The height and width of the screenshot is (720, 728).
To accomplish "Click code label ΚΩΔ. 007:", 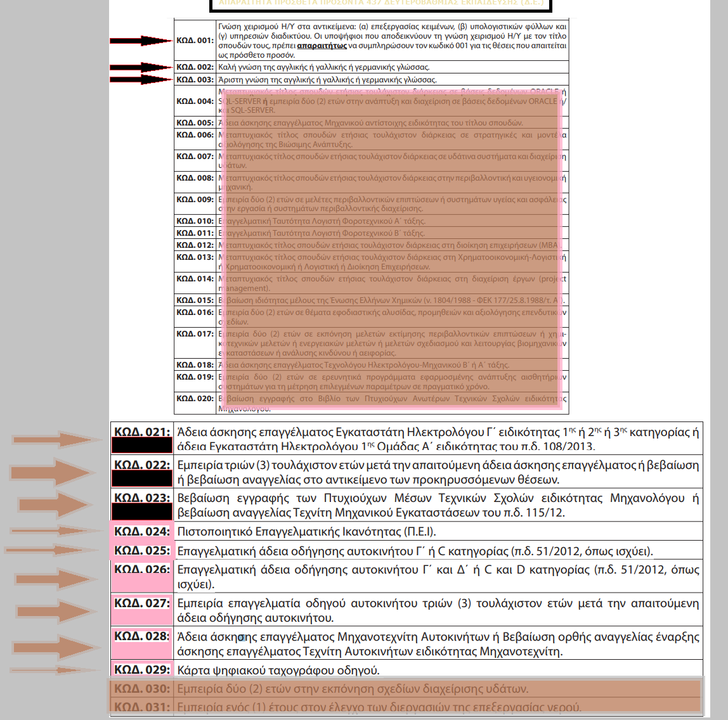I will 195,157.
